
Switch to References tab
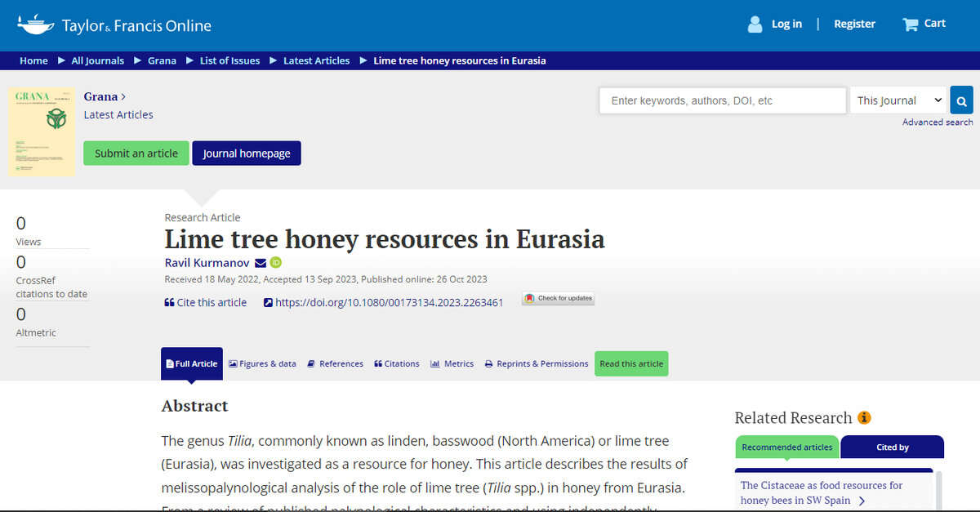click(335, 363)
